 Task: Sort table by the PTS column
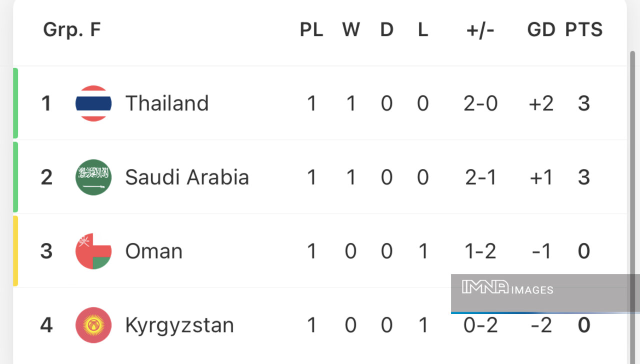[584, 29]
